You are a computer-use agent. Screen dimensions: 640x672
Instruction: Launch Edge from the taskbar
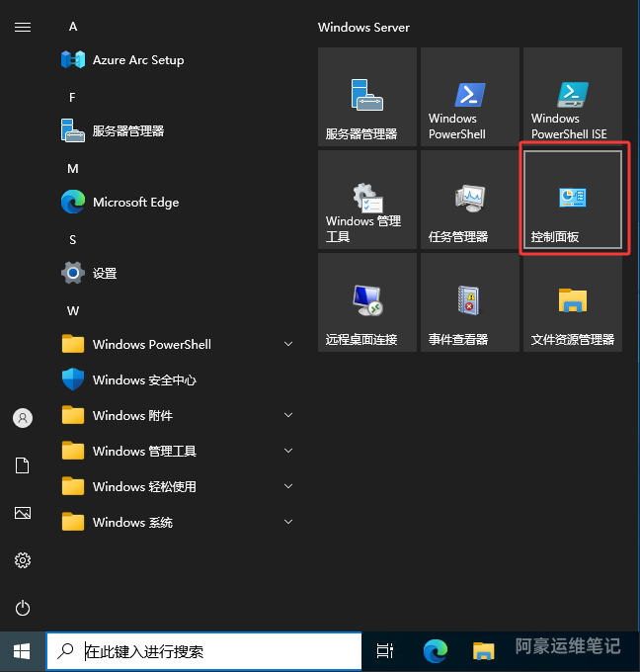click(436, 651)
